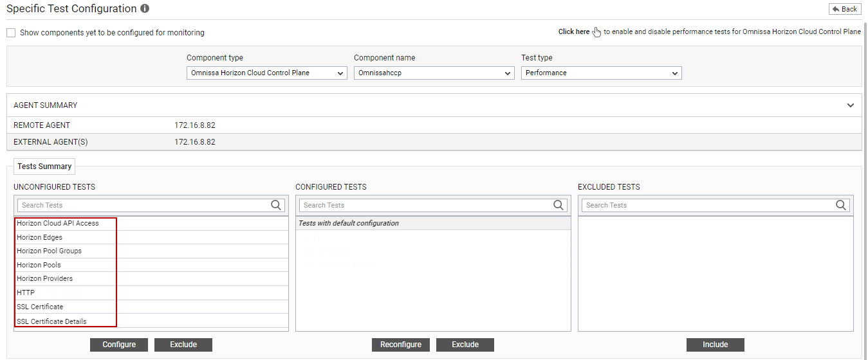Click the search icon in Unconfigured Tests
This screenshot has width=868, height=360.
276,205
